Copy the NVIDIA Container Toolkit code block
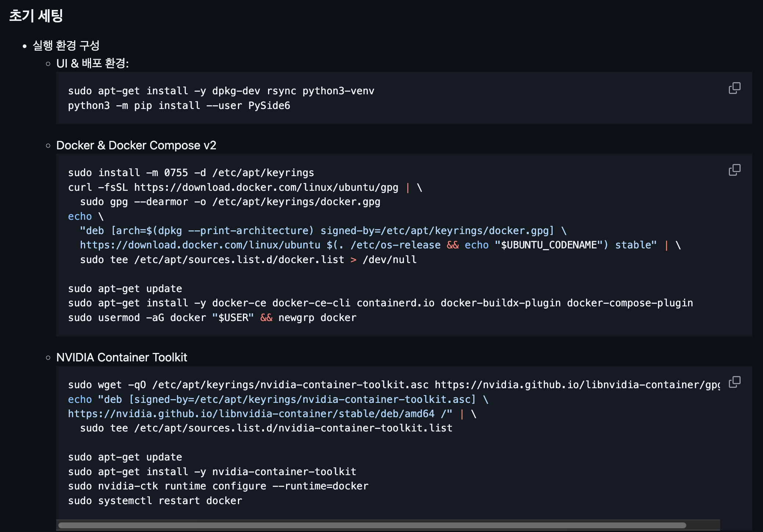Image resolution: width=763 pixels, height=532 pixels. point(734,382)
